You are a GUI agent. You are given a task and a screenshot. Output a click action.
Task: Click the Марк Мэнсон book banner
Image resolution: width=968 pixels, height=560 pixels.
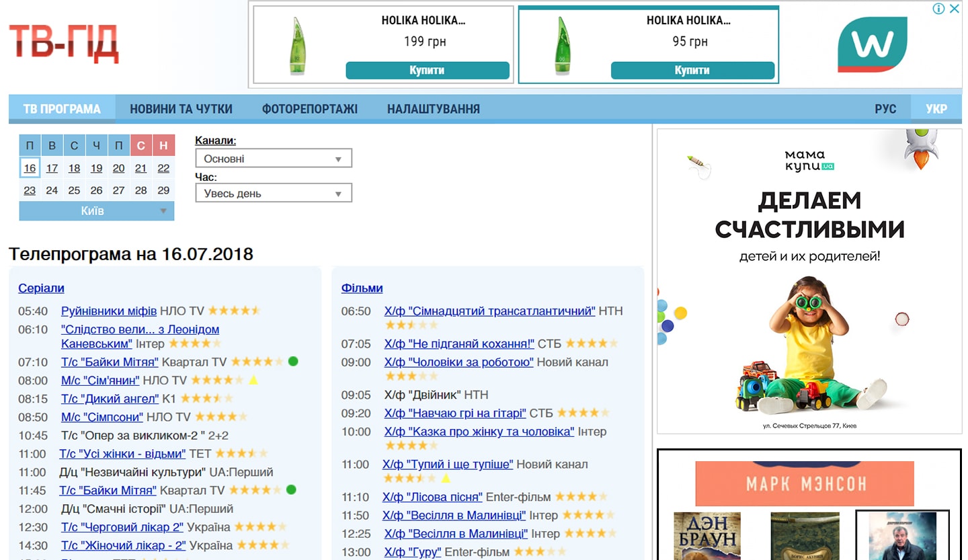805,483
